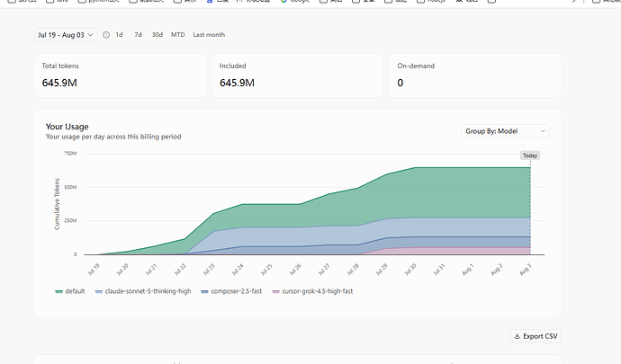Open the Jul 19 - Aug 03 date range picker
621x364 pixels.
(66, 35)
